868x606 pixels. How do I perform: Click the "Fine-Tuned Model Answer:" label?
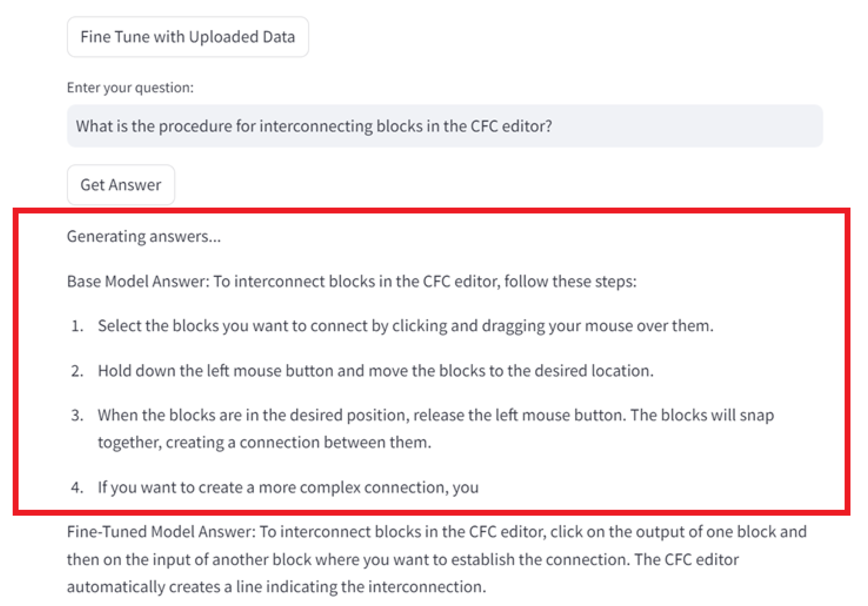(x=161, y=532)
